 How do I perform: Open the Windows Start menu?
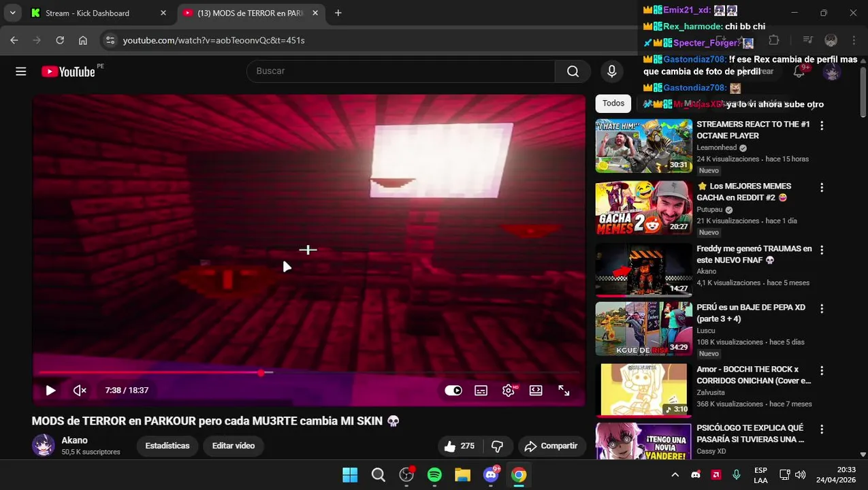(x=350, y=475)
